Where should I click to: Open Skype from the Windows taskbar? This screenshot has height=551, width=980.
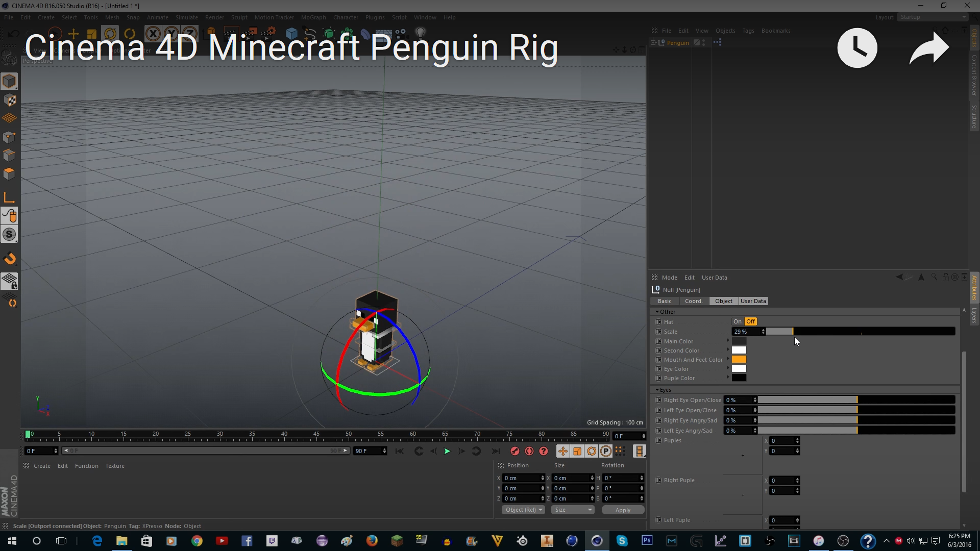621,541
